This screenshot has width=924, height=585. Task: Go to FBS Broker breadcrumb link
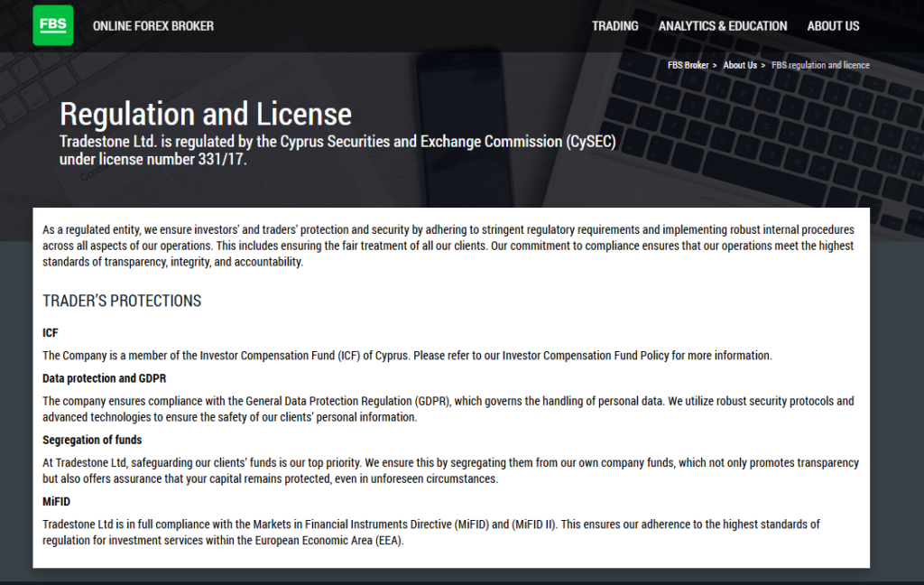click(688, 66)
